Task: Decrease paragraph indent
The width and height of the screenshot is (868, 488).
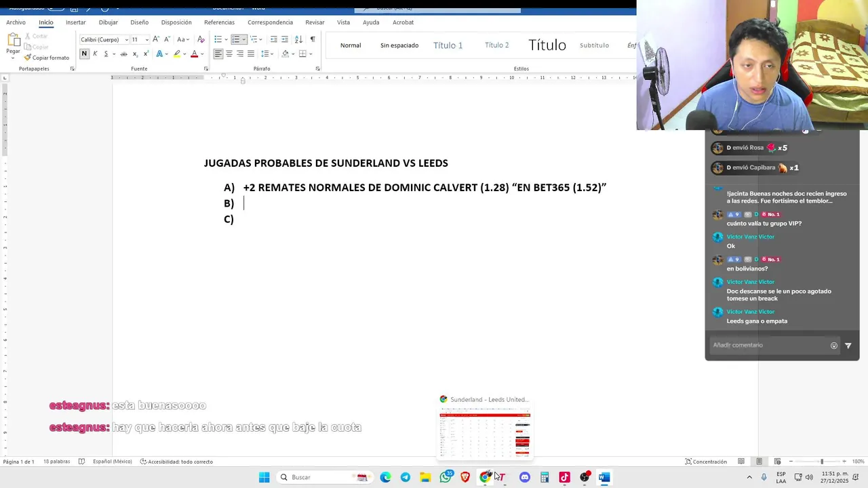Action: [x=274, y=39]
